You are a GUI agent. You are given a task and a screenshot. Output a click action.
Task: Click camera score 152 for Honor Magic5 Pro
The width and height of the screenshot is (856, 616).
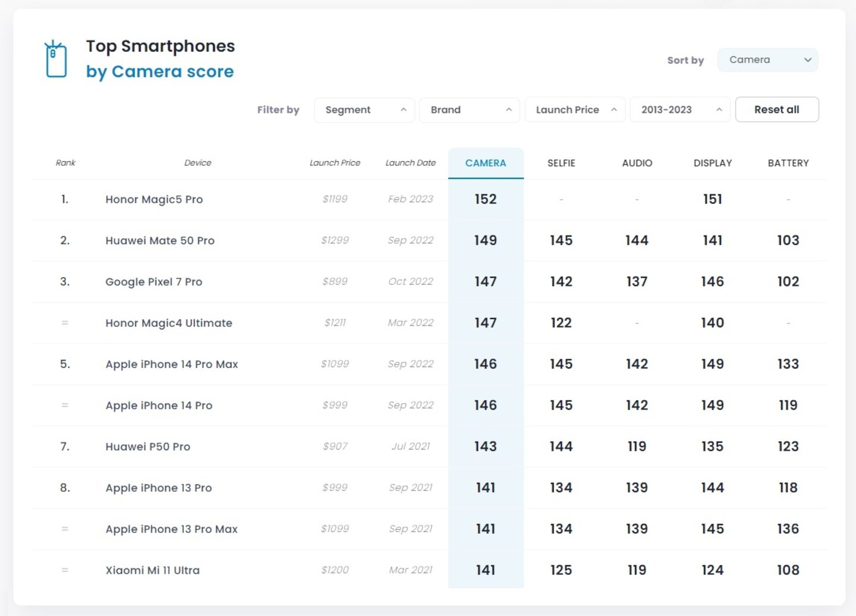point(486,199)
